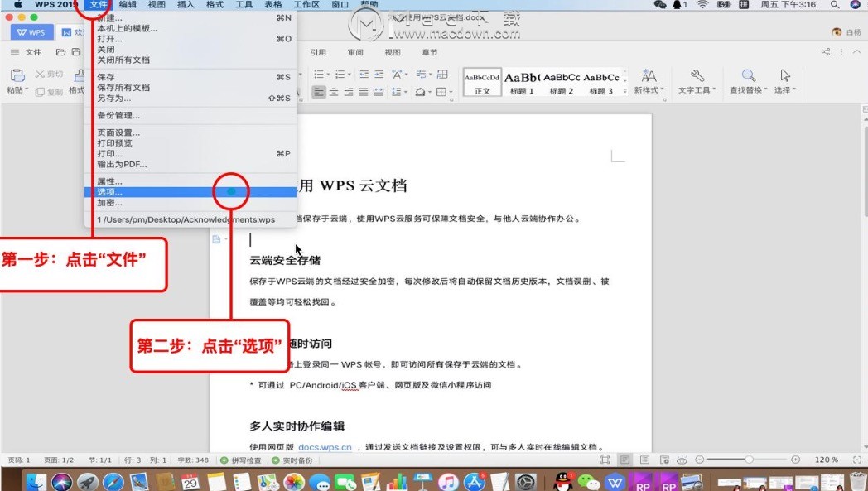Viewport: 868px width, 491px height.
Task: Open the borders dropdown arrow
Action: pyautogui.click(x=451, y=93)
